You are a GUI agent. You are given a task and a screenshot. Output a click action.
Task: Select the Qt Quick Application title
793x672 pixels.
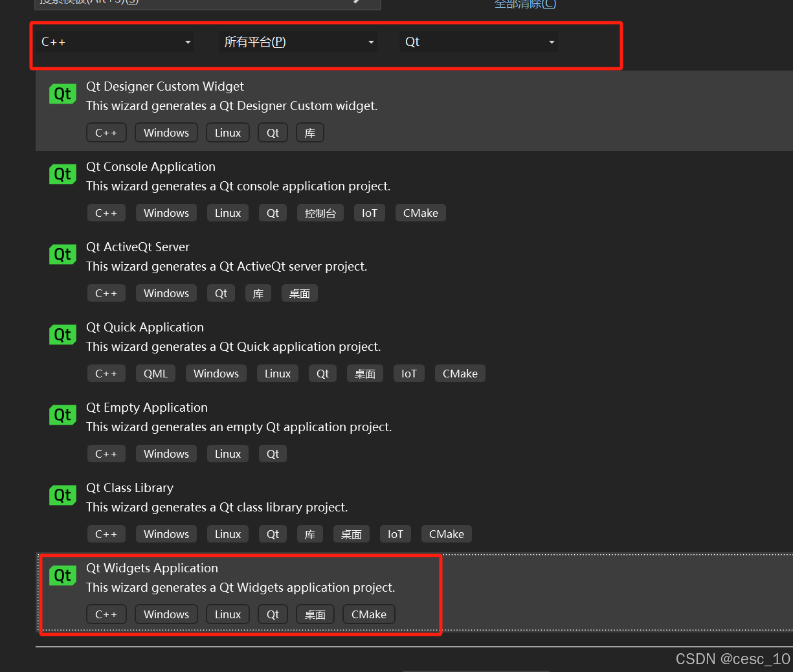[x=145, y=327]
